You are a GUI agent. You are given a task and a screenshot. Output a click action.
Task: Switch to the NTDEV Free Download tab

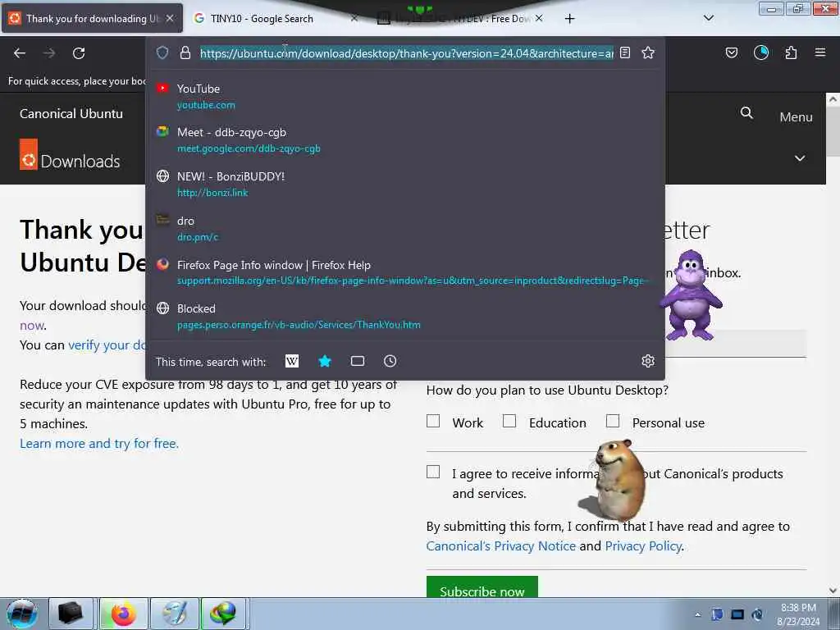461,18
